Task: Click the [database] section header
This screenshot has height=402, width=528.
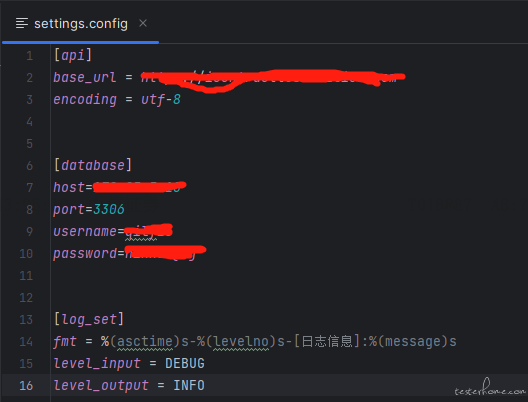Action: pos(93,165)
